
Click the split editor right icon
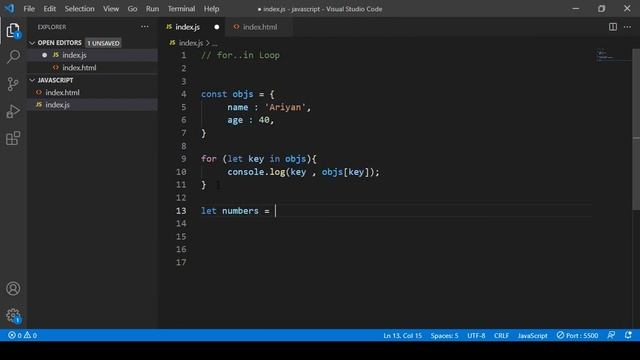[x=613, y=27]
